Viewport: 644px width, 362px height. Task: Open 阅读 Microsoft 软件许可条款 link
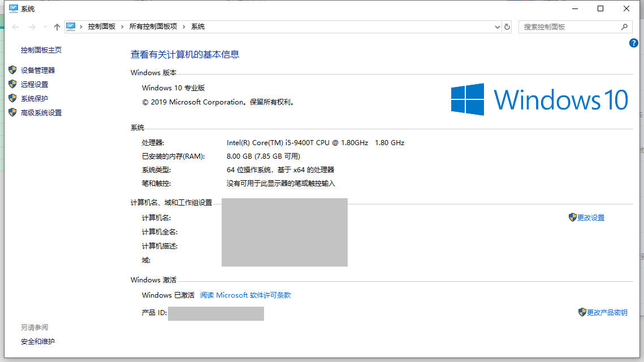(245, 295)
